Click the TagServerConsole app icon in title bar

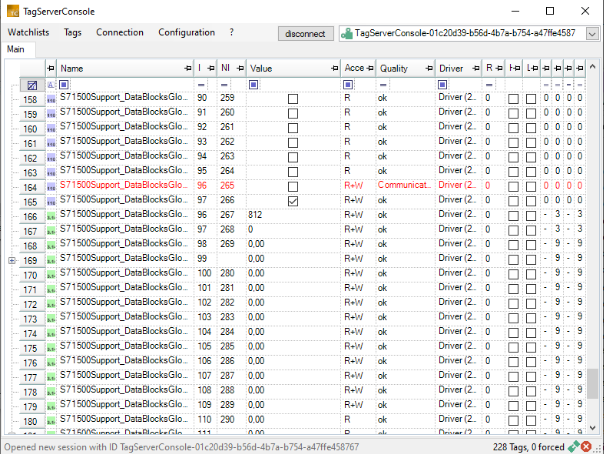coord(13,11)
